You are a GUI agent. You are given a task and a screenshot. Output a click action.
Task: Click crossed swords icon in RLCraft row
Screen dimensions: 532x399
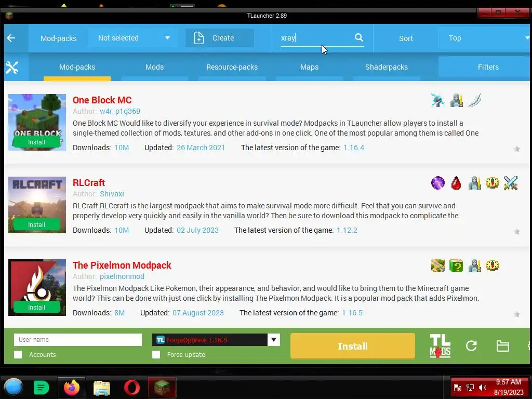click(x=511, y=183)
